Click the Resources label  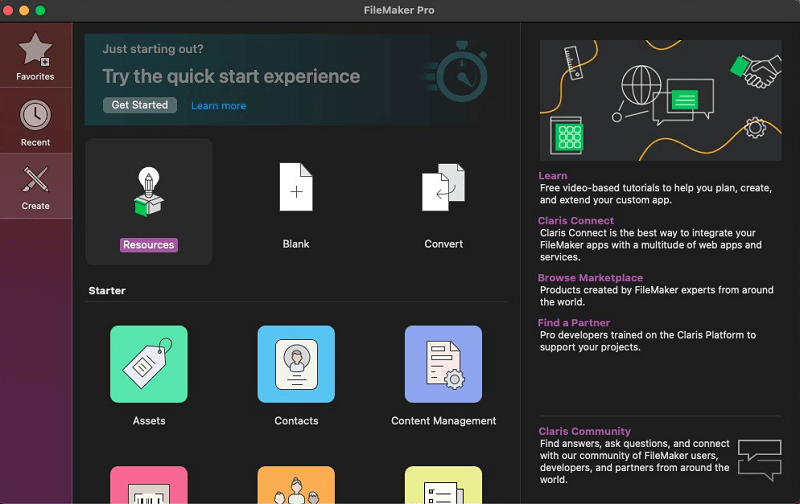click(148, 245)
